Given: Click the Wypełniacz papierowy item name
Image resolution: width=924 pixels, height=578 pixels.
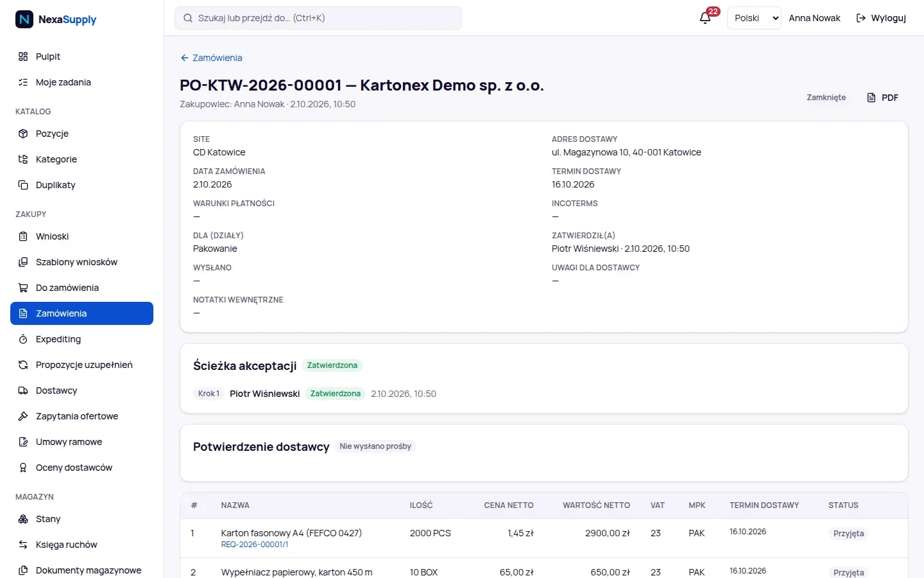Looking at the screenshot, I should click(x=296, y=572).
